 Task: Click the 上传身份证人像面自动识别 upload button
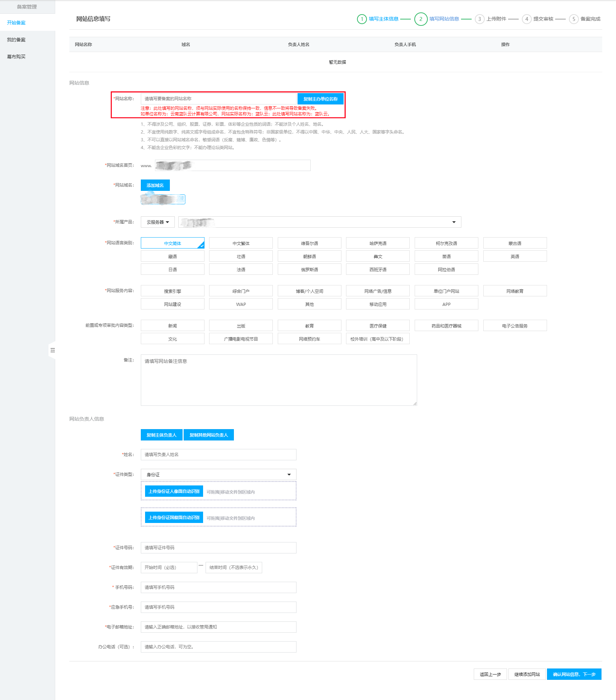(174, 491)
